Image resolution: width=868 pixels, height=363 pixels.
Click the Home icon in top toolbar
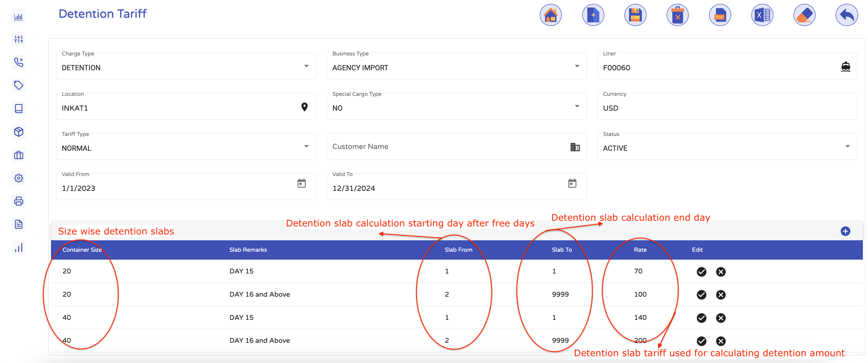coord(550,15)
